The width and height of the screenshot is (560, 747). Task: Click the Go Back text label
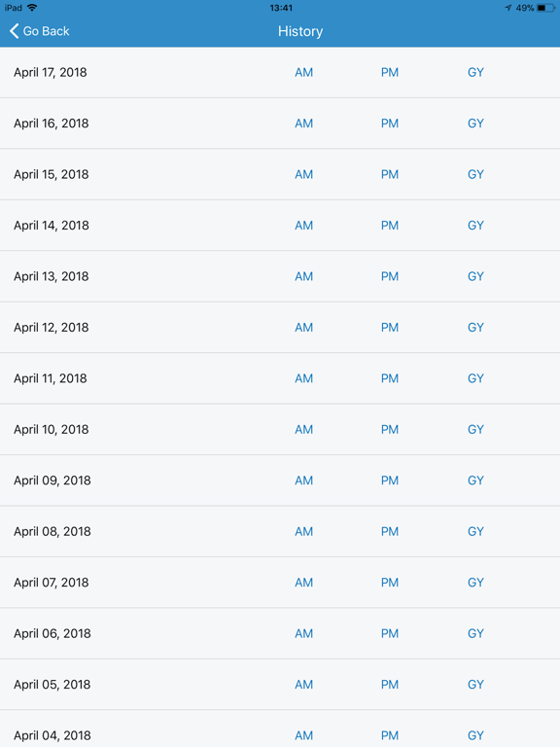pyautogui.click(x=47, y=31)
